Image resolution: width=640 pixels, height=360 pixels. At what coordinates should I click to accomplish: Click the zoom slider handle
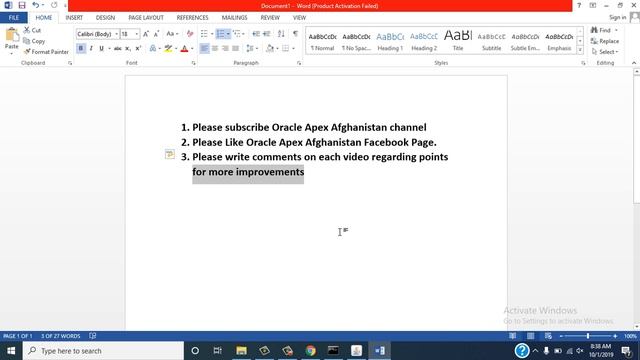click(x=588, y=336)
